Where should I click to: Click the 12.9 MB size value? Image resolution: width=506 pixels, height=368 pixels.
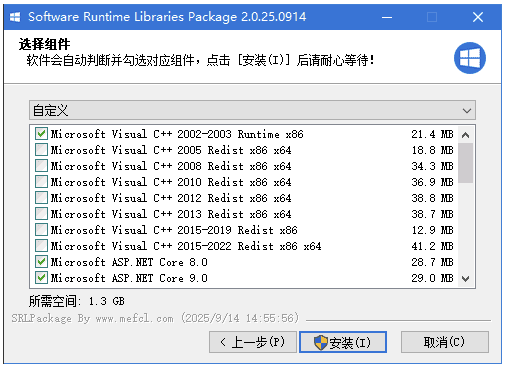click(x=432, y=230)
